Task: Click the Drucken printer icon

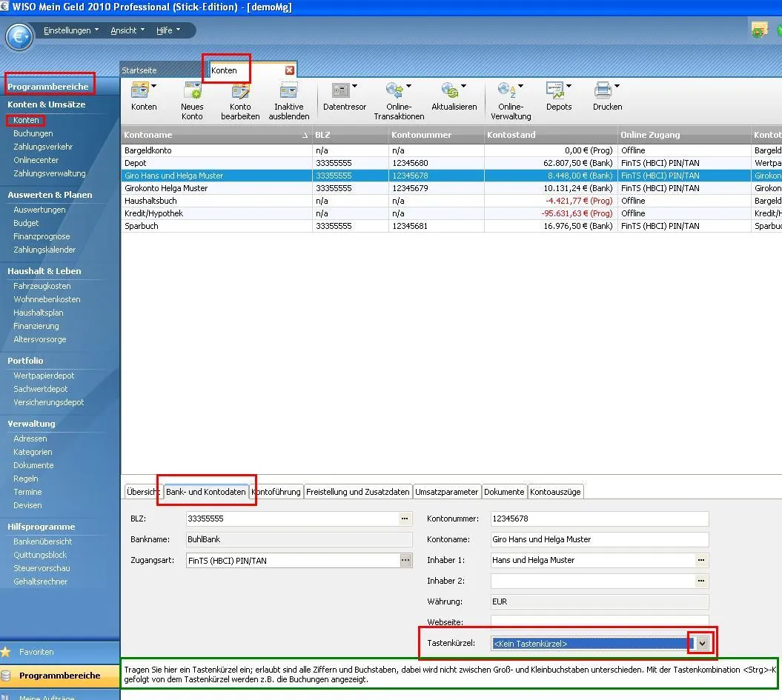Action: click(603, 91)
